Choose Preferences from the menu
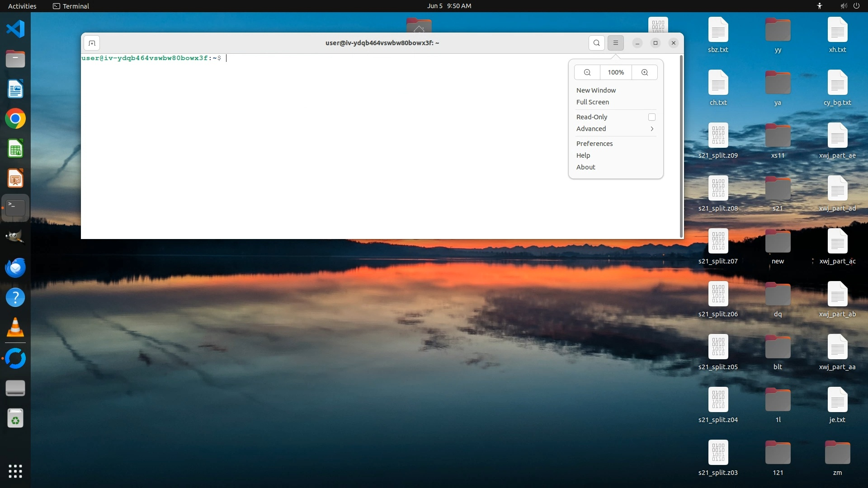 tap(594, 144)
